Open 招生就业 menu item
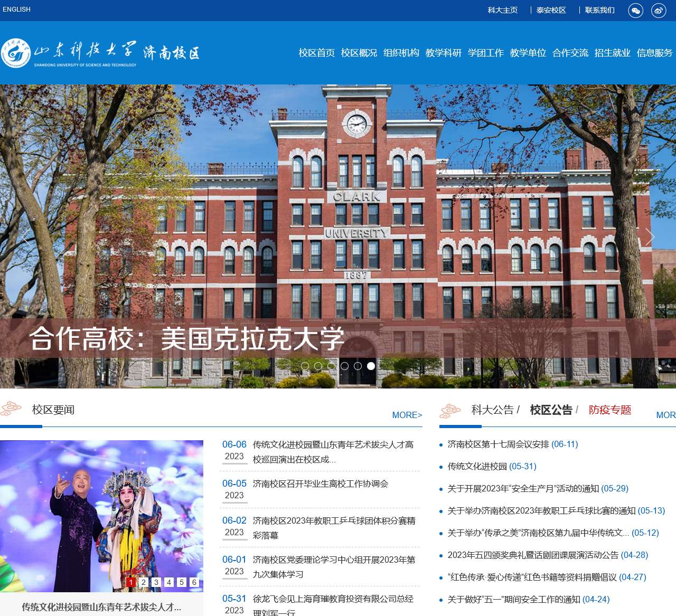Viewport: 676px width, 616px height. click(613, 53)
